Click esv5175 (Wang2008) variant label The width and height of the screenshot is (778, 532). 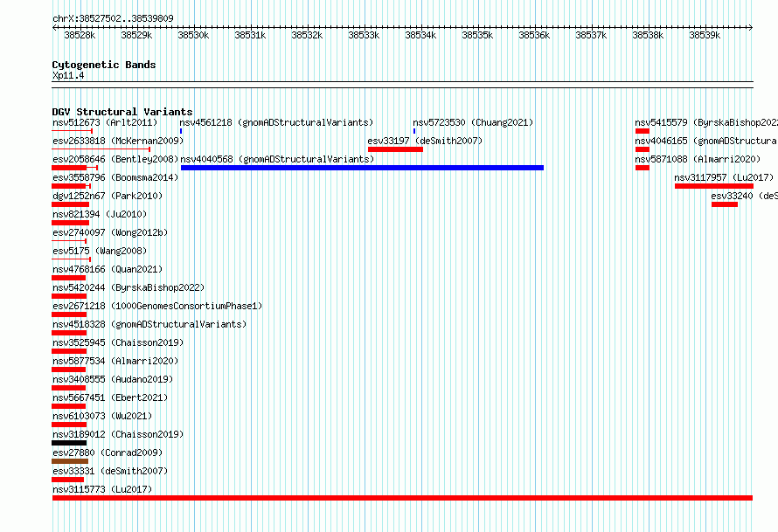pyautogui.click(x=100, y=251)
